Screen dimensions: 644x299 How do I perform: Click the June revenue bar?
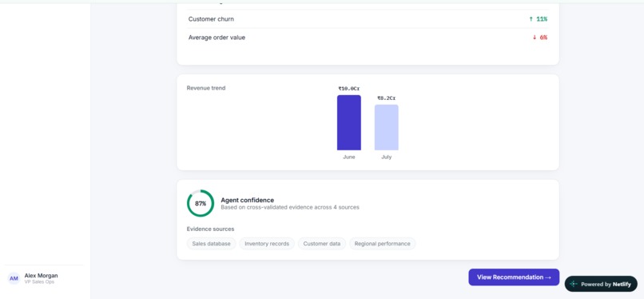(349, 123)
